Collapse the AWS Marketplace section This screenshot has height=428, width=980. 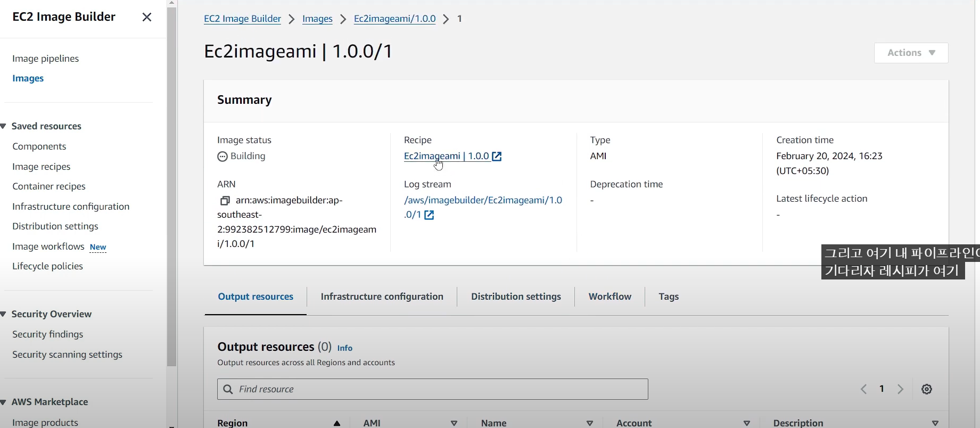click(x=4, y=402)
